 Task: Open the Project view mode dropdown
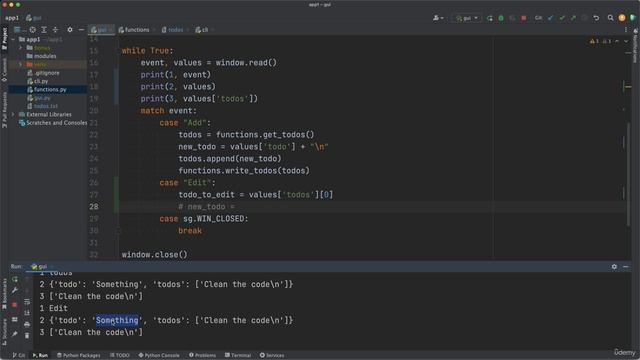click(19, 30)
